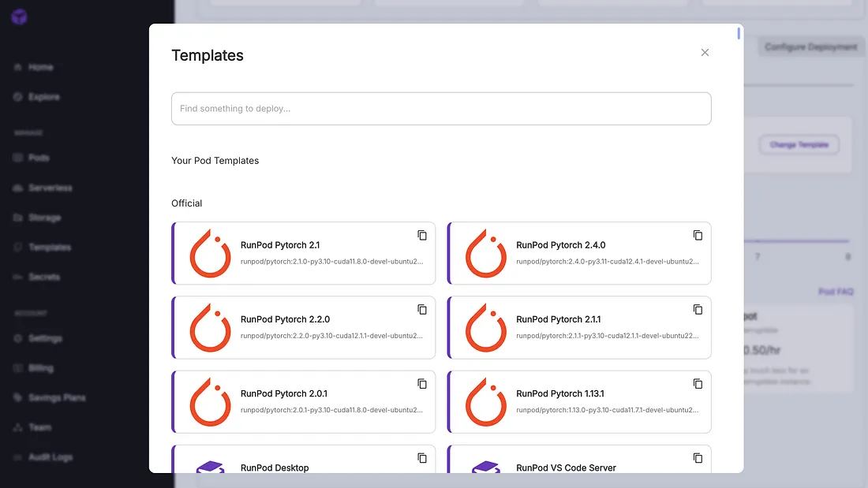Select the RunPod Pytorch 2.2.0 template title
The image size is (868, 488).
point(285,319)
